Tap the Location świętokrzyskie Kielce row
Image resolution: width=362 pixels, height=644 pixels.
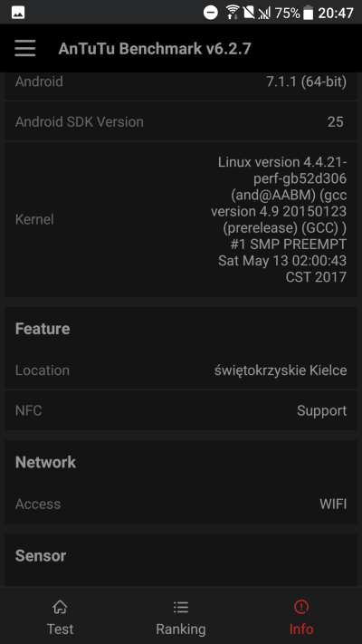pyautogui.click(x=181, y=370)
